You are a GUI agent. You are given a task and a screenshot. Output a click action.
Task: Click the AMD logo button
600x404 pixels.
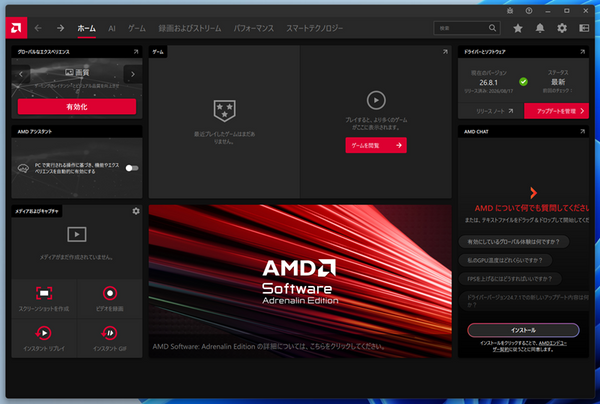(16, 28)
